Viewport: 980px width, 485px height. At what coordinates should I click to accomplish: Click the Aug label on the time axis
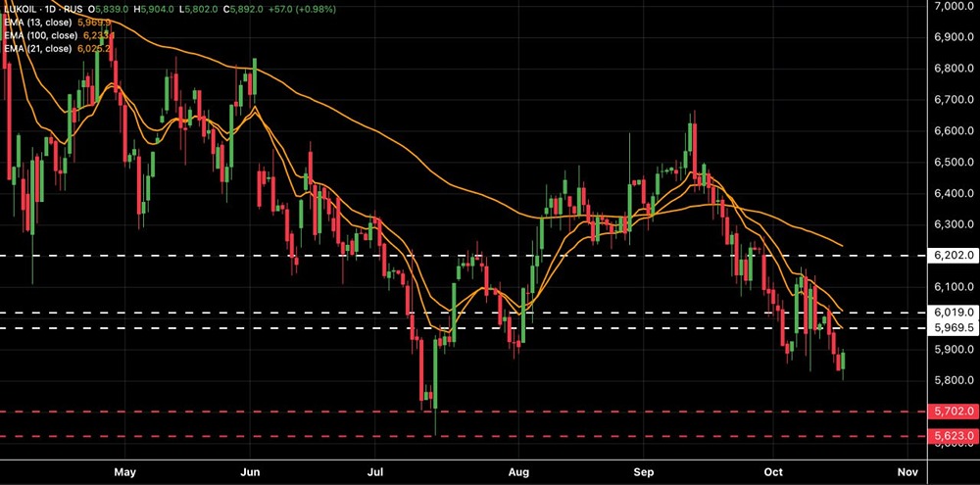518,472
